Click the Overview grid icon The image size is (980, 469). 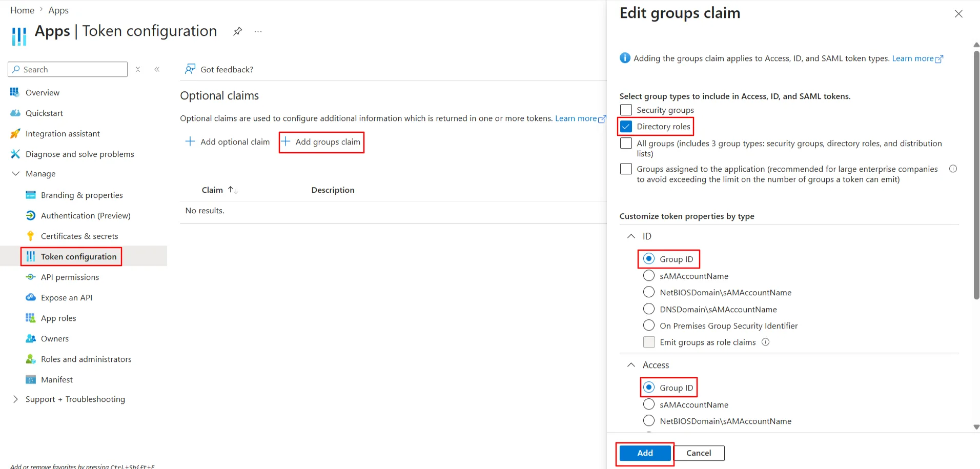coord(15,92)
